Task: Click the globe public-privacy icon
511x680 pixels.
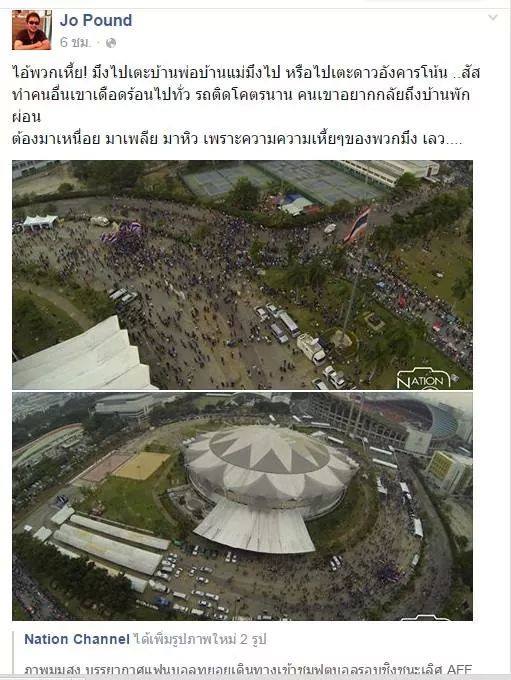Action: [111, 42]
